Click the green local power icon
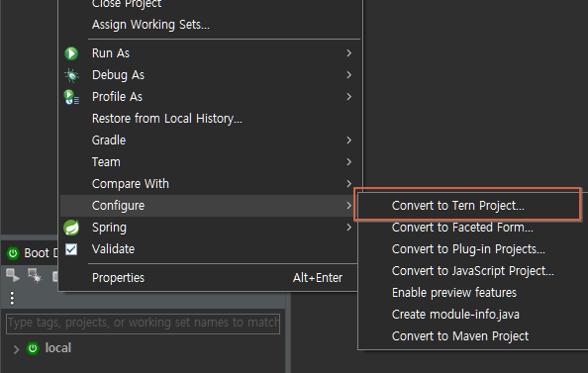588x373 pixels. [x=33, y=348]
